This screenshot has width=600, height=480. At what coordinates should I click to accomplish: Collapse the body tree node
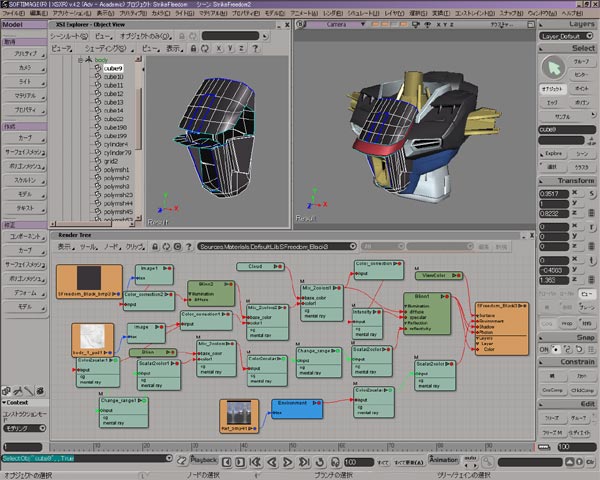81,60
